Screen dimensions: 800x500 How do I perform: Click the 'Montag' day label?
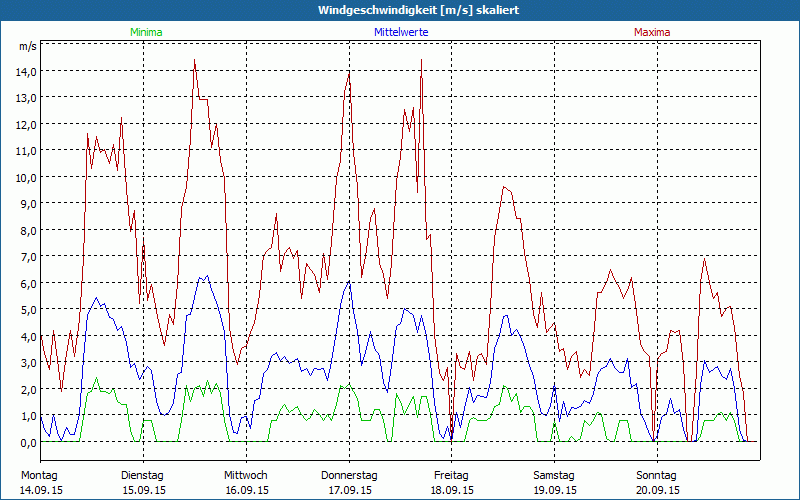39,476
